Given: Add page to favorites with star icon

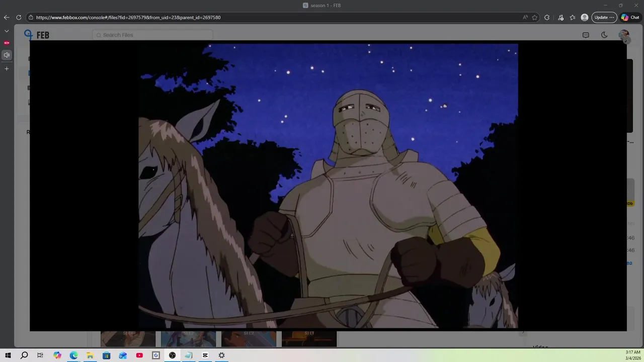Looking at the screenshot, I should click(x=535, y=17).
